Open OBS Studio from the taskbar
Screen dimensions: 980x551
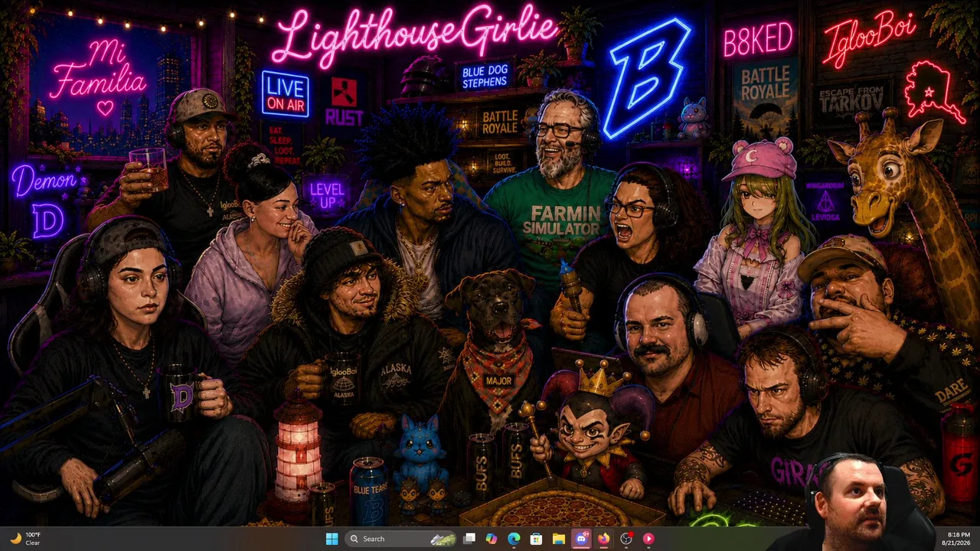coord(626,539)
